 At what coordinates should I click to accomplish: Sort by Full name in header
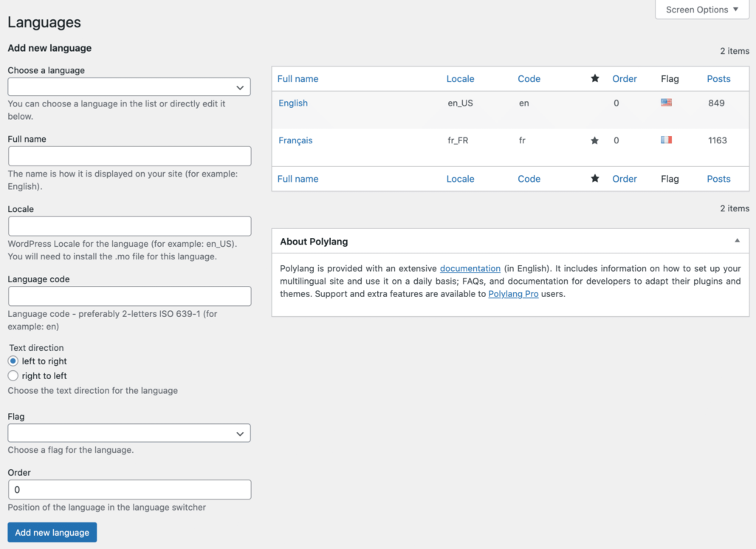pos(298,78)
